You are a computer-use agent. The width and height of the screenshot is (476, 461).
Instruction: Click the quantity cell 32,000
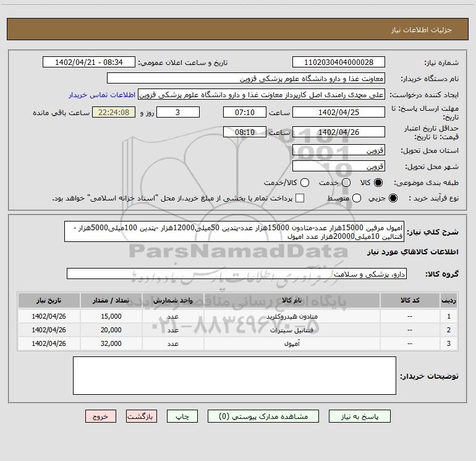point(111,343)
